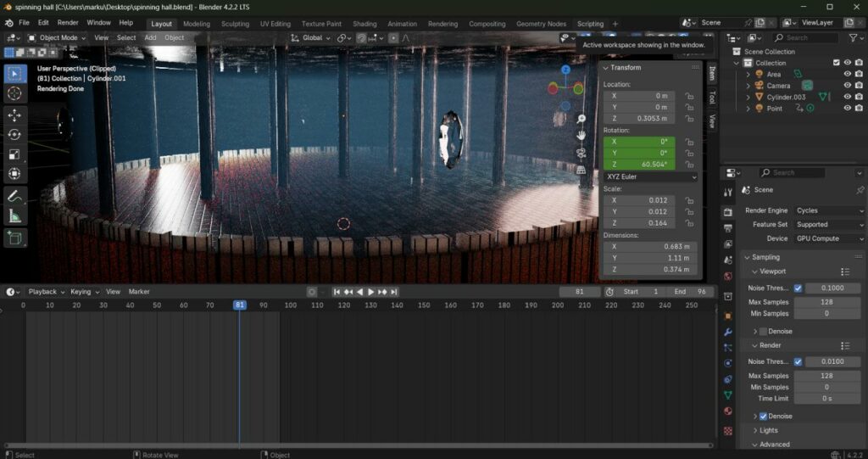Click the Blender logo menu icon
The image size is (868, 459).
point(8,23)
